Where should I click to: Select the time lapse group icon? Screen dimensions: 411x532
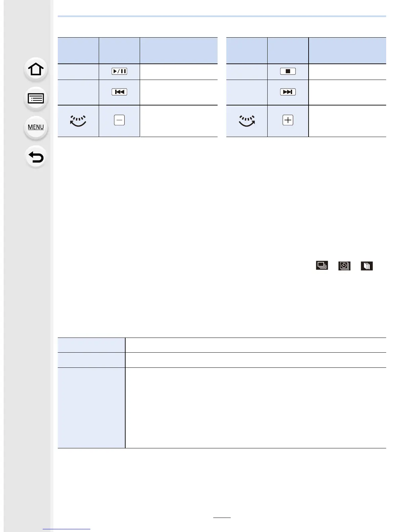point(344,266)
